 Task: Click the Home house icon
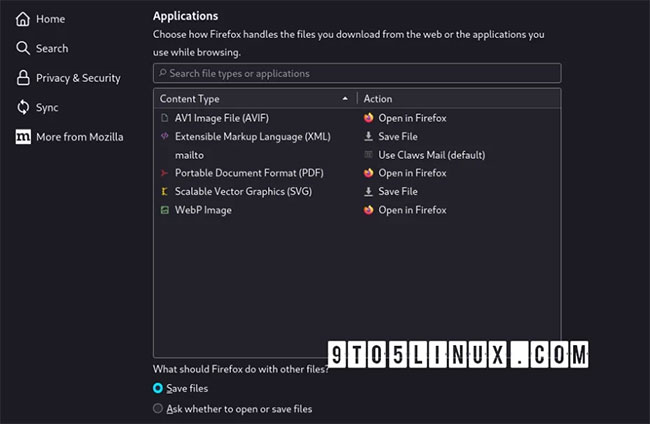[23, 19]
